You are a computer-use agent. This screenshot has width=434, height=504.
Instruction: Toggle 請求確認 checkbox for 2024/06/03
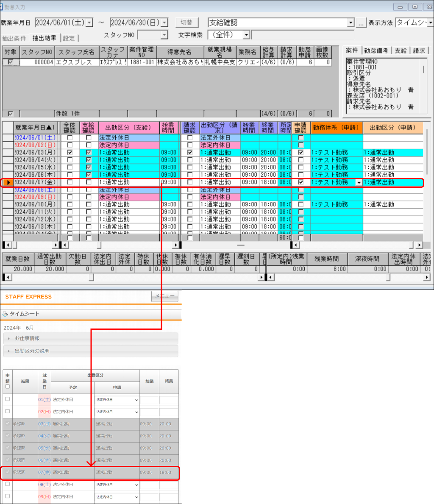coord(190,152)
